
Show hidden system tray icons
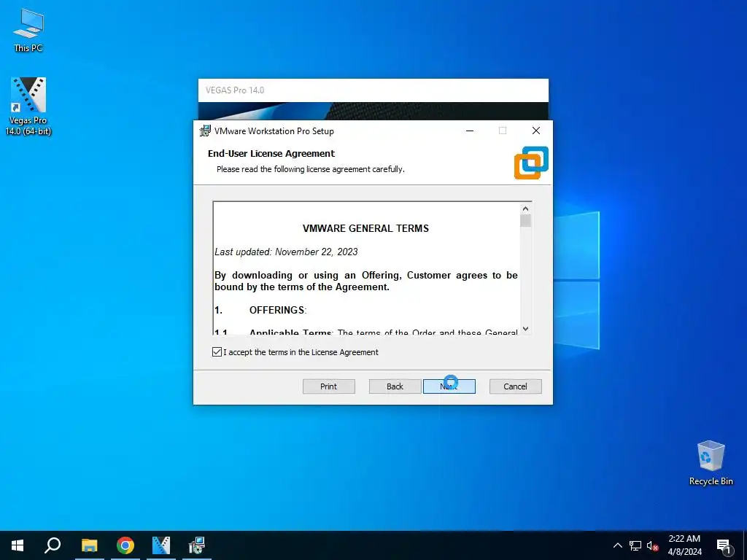point(617,545)
